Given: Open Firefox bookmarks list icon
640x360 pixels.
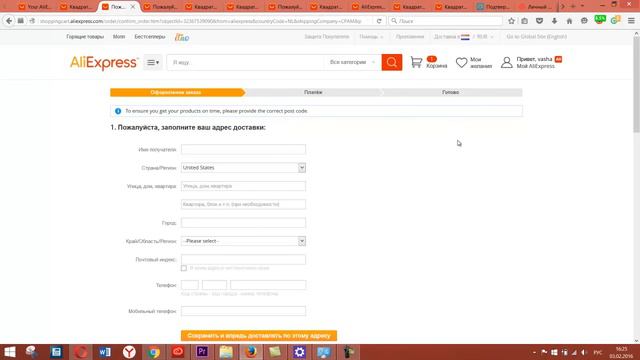Looking at the screenshot, I should pyautogui.click(x=524, y=21).
